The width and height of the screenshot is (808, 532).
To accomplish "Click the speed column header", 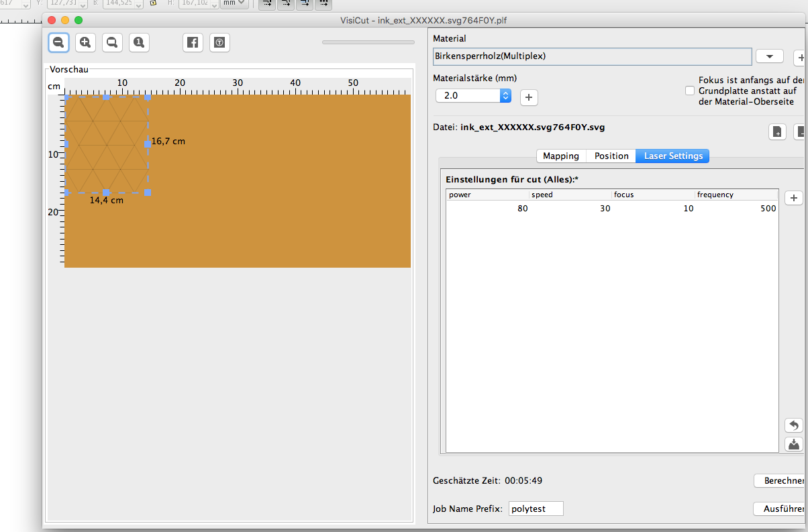I will pos(570,195).
